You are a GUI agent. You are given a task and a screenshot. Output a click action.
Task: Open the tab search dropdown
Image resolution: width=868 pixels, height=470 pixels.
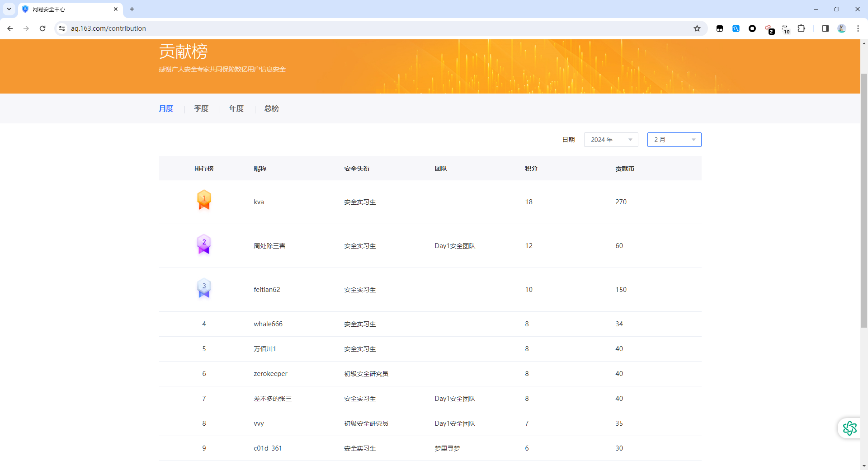pos(9,9)
